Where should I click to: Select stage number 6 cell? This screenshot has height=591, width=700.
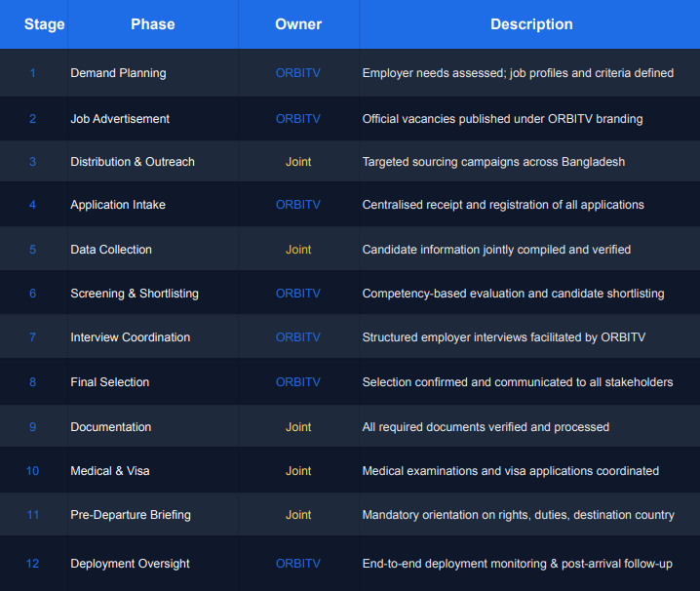click(32, 294)
